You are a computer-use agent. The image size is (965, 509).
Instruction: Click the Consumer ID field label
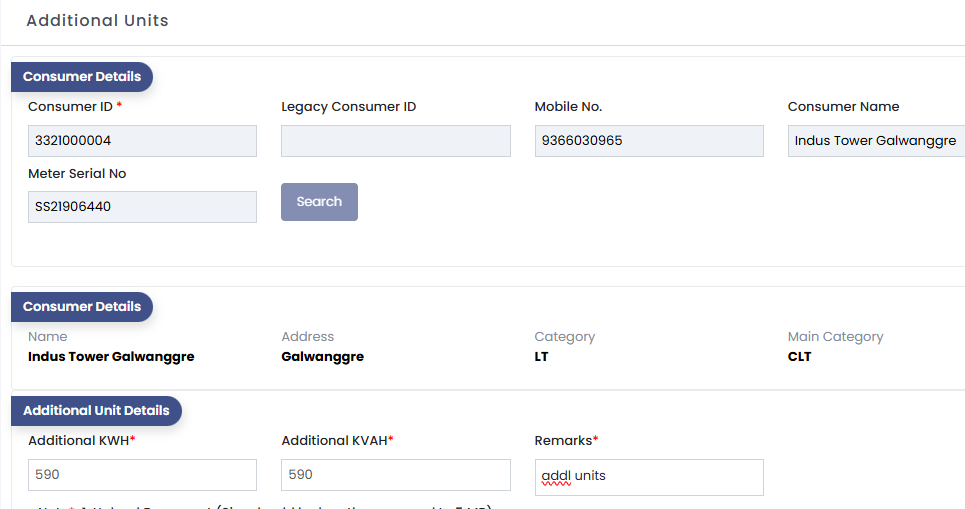coord(70,107)
